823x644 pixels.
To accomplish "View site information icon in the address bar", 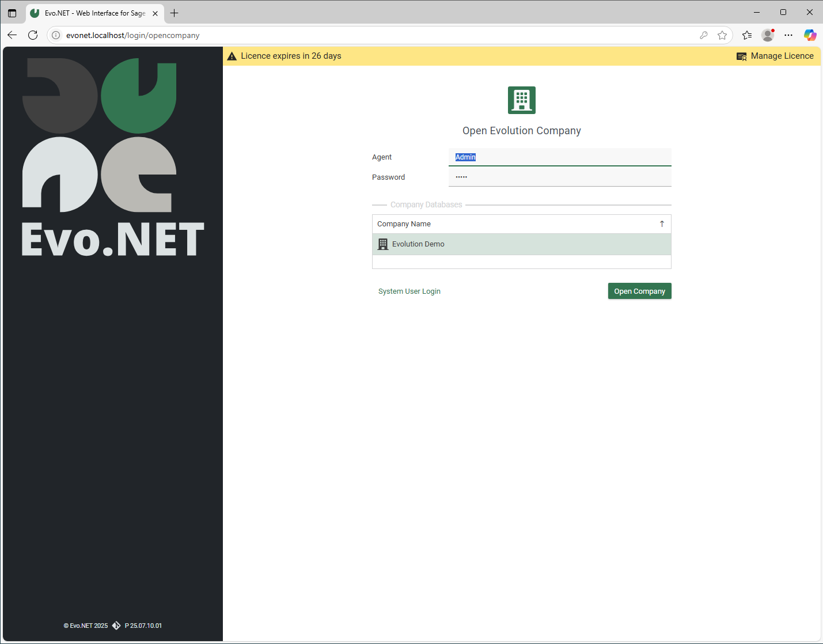I will tap(56, 35).
